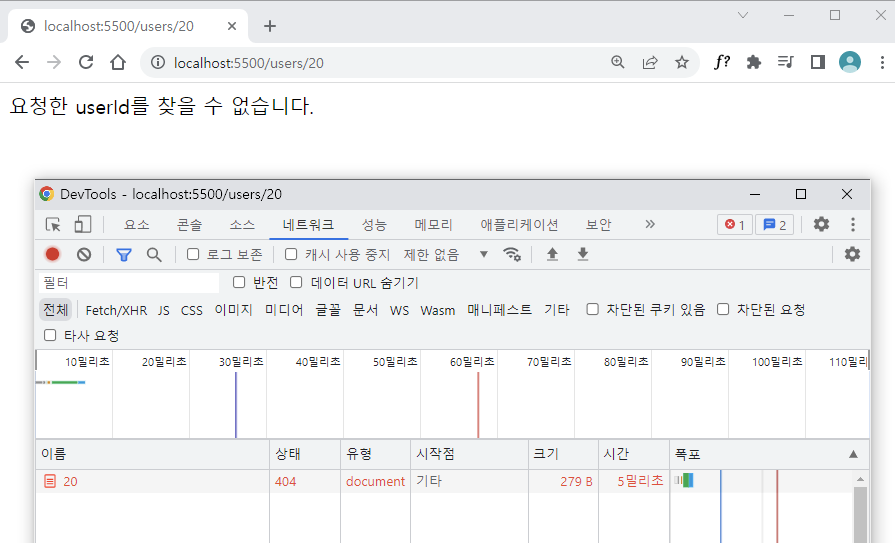Activate the DevTools element inspector icon
The image size is (895, 543).
coord(53,224)
